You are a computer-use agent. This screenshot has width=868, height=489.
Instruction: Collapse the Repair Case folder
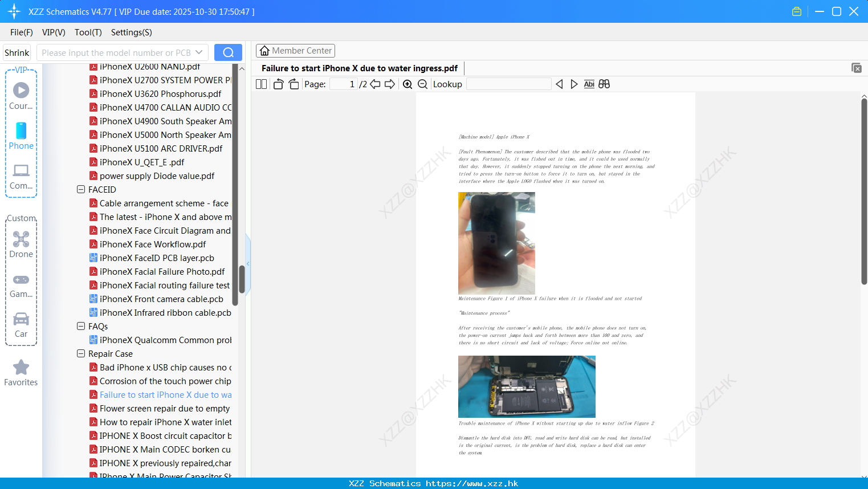[x=81, y=353]
